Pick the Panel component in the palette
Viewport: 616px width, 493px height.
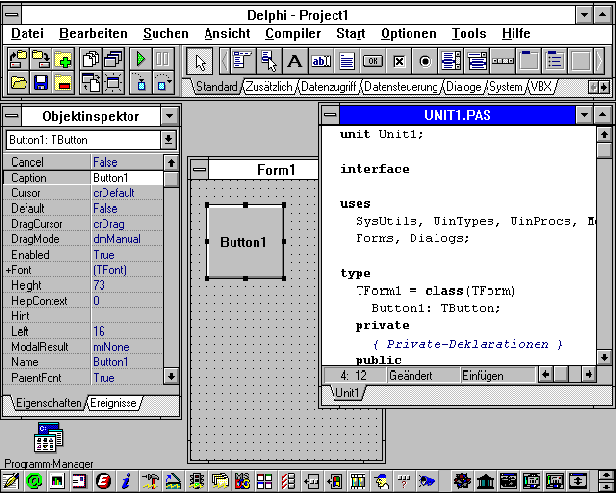(x=581, y=61)
